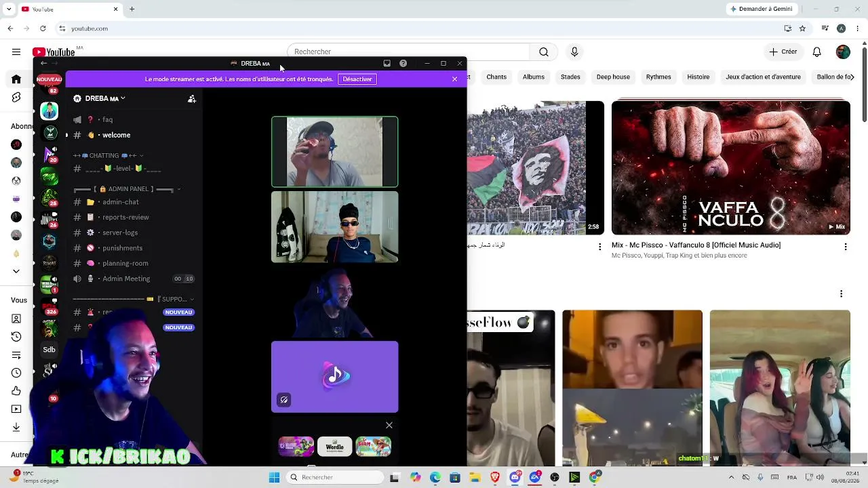Select Jeux d'action et d'aventure chip
This screenshot has width=868, height=488.
click(763, 77)
